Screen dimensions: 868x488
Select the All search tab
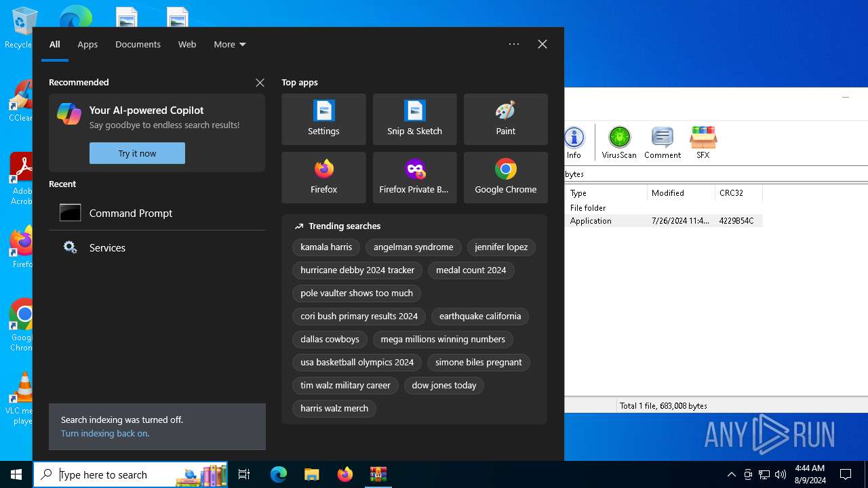pyautogui.click(x=55, y=44)
